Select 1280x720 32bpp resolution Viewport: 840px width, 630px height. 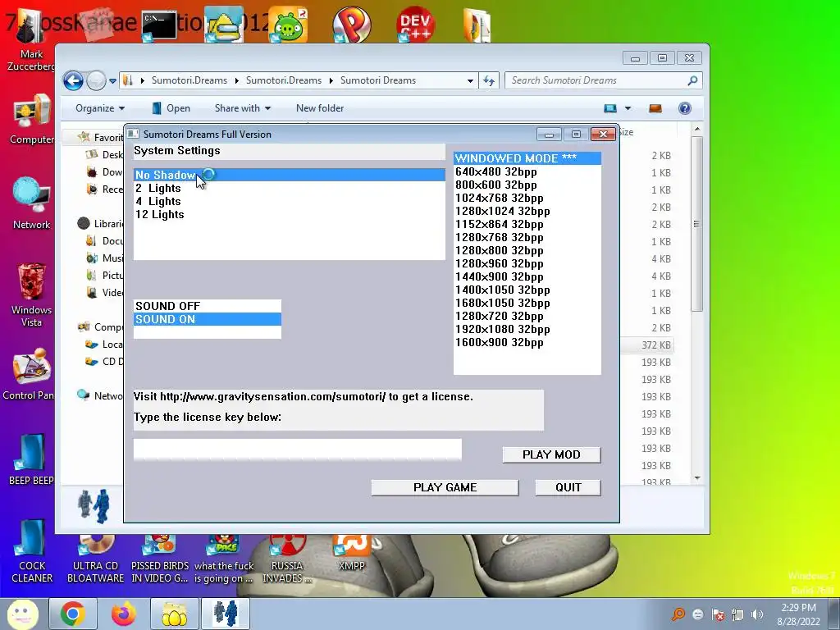(527, 316)
